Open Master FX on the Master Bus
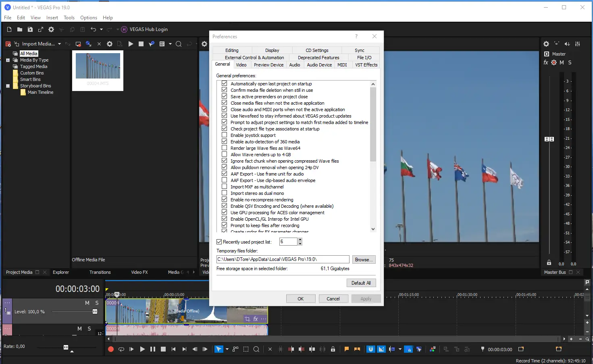Viewport: 593px width, 364px height. pyautogui.click(x=546, y=62)
